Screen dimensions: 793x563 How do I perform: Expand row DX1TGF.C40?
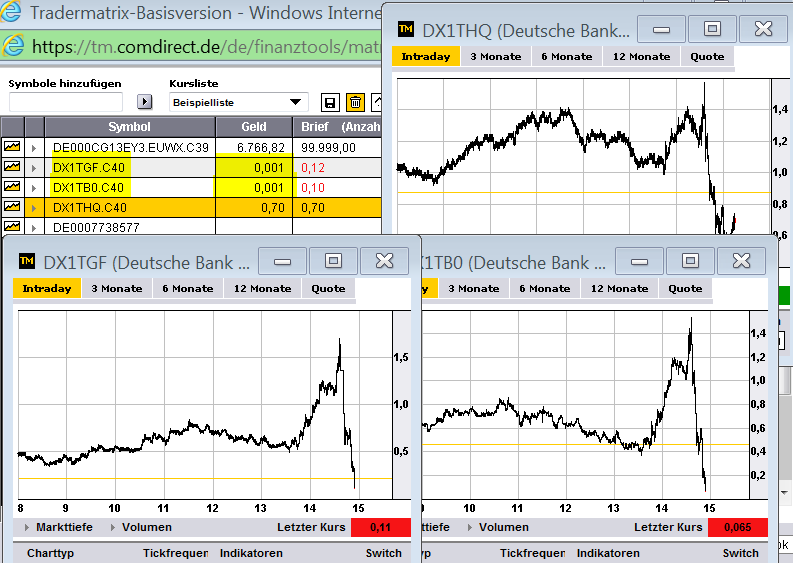point(34,168)
